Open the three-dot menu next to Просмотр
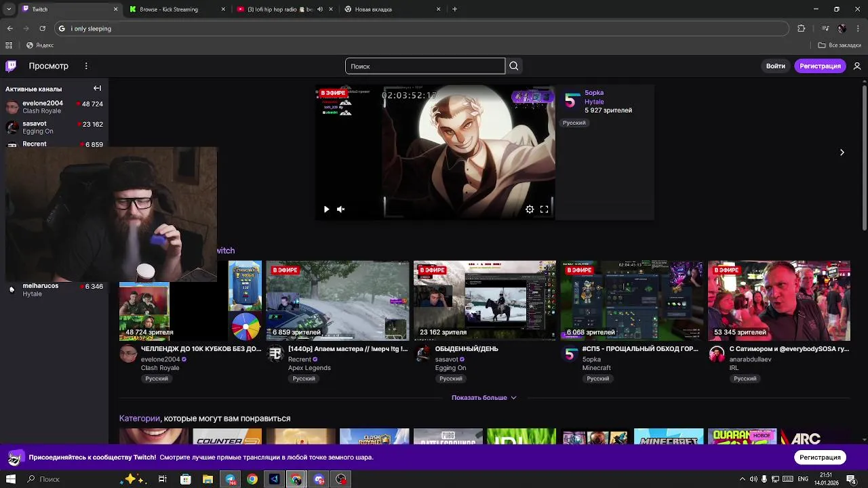Screen dimensions: 868x488 (x=86, y=66)
